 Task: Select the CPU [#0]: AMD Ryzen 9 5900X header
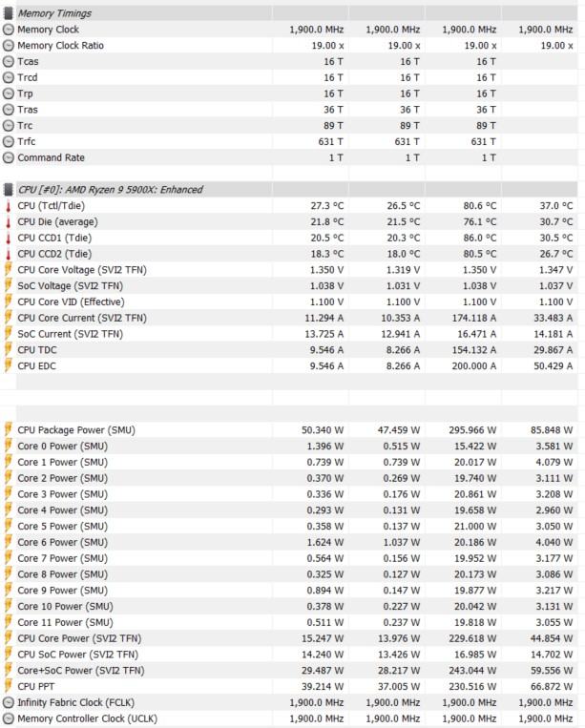(x=110, y=190)
